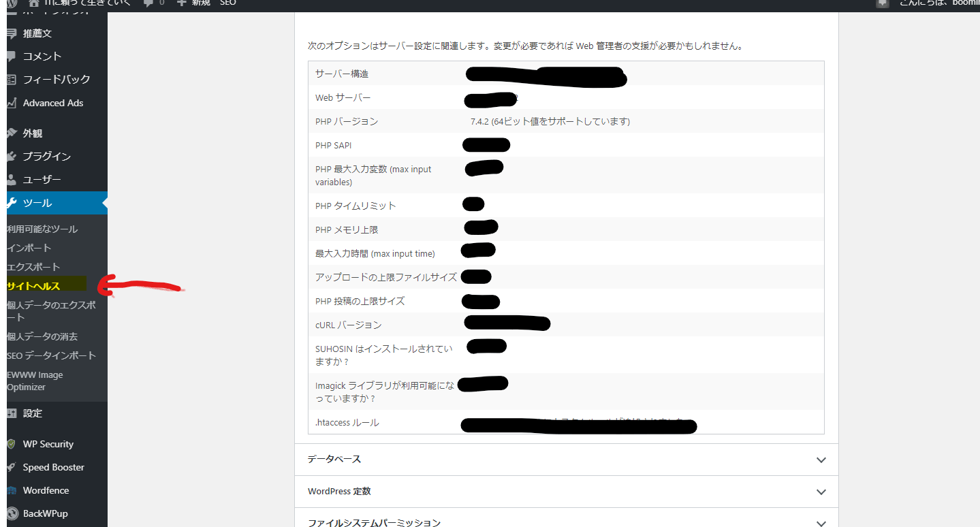Open the site home icon in admin bar
This screenshot has height=527, width=980.
coord(34,3)
